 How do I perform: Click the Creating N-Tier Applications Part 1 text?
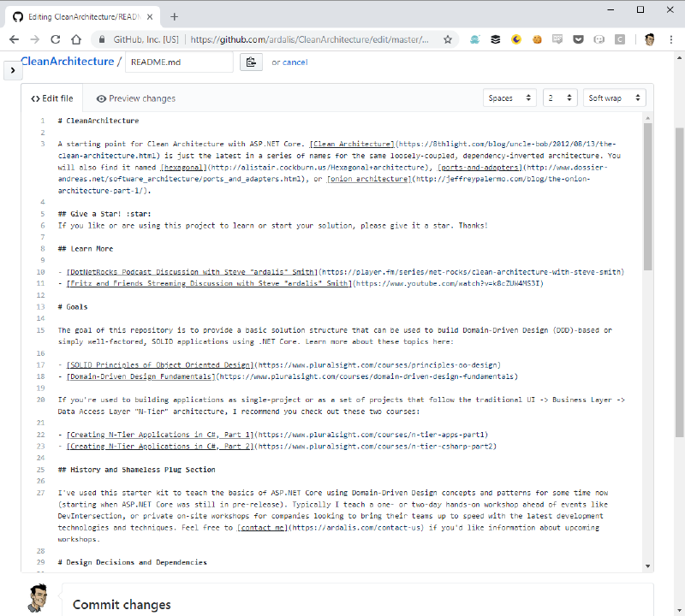[160, 435]
